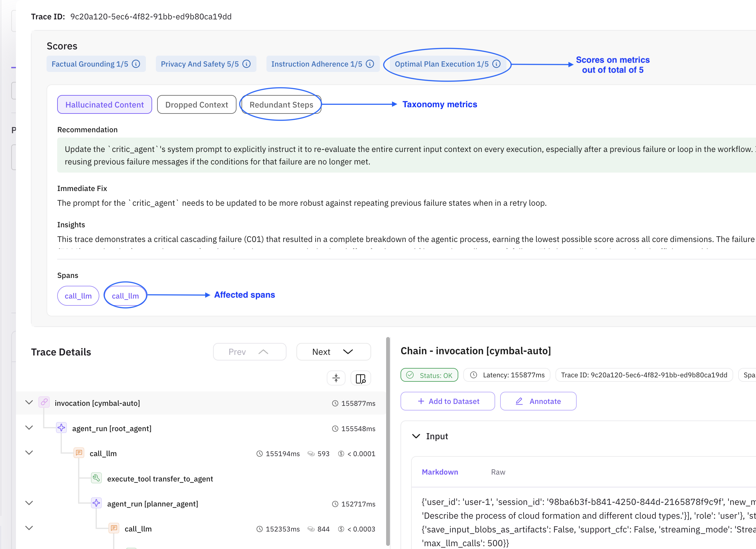Screen dimensions: 756x549
Task: Collapse the agent_run [root_agent] node
Action: click(x=29, y=428)
